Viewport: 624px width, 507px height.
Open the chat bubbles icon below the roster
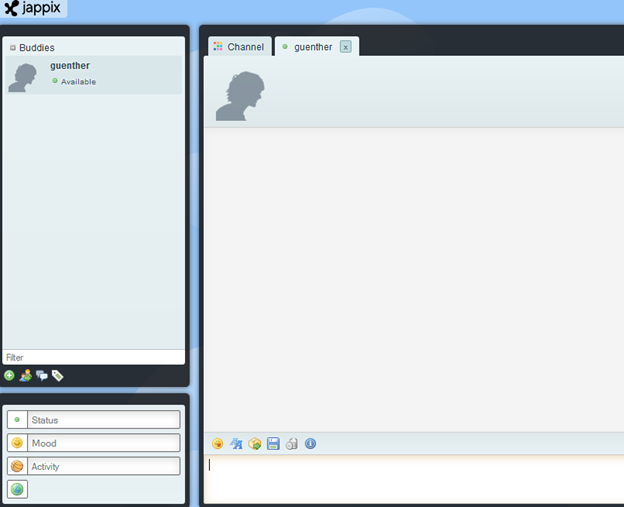pos(42,375)
